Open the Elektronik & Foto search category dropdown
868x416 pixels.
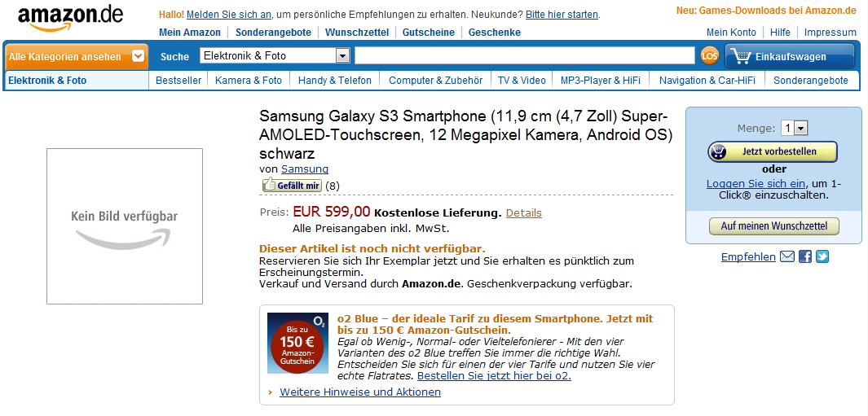pyautogui.click(x=343, y=56)
